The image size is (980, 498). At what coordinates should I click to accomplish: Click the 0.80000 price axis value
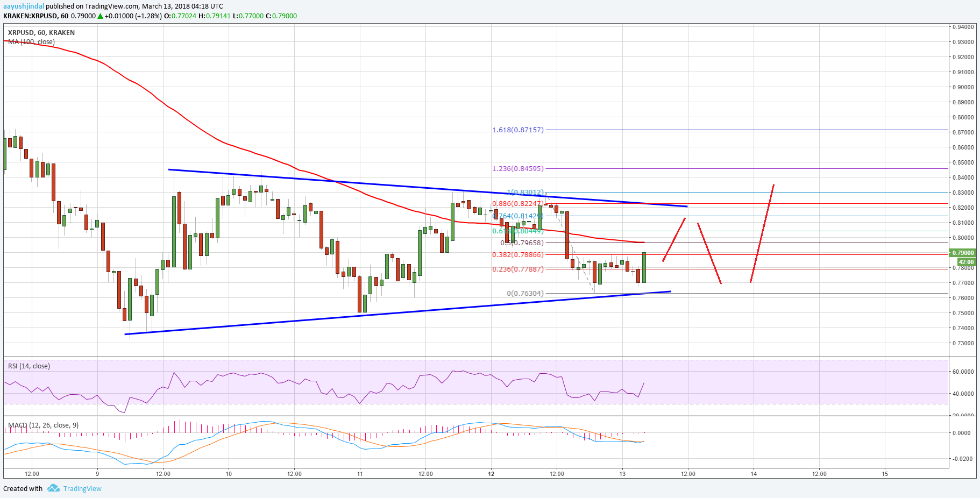tap(963, 238)
